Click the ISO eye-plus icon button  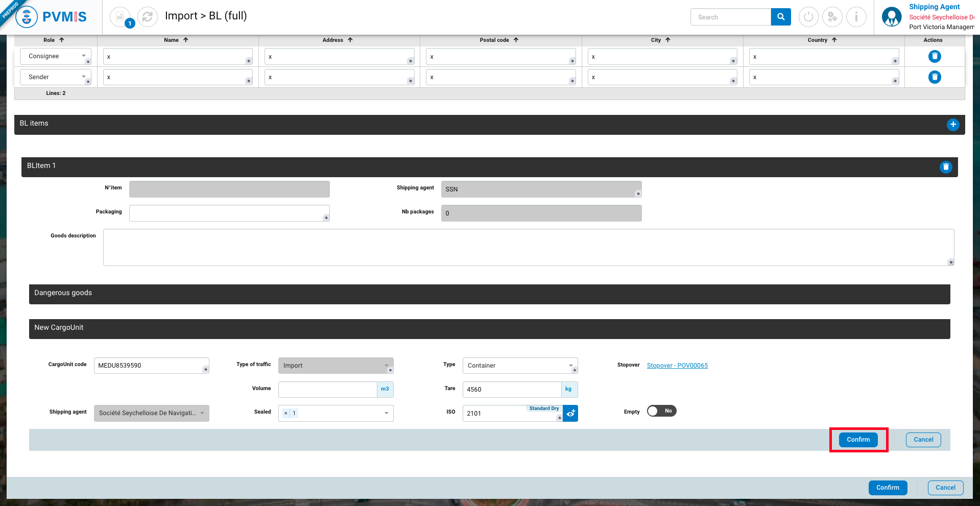[570, 413]
